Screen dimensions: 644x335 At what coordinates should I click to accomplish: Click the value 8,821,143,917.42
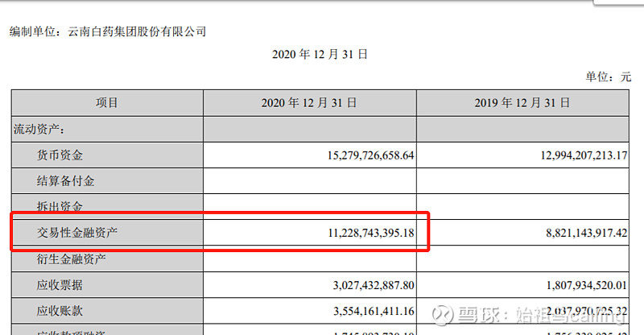coord(587,233)
